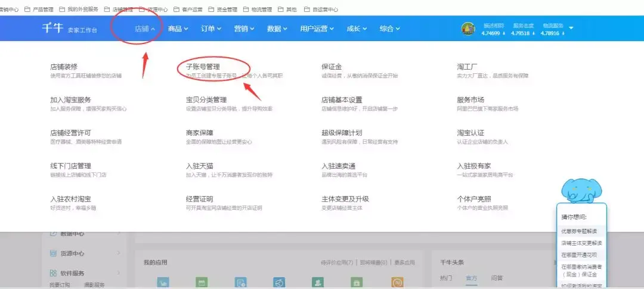
Task: Click the 软件服务 sidebar icon
Action: (x=53, y=273)
